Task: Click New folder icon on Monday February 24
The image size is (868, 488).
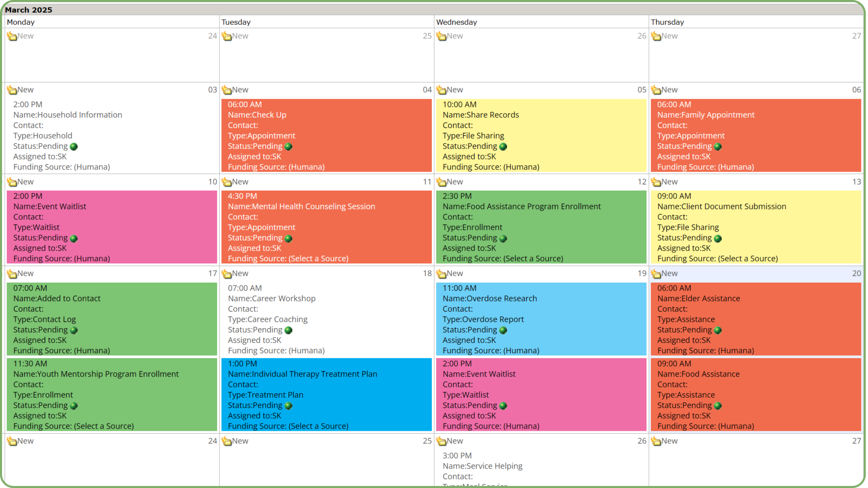Action: (12, 36)
